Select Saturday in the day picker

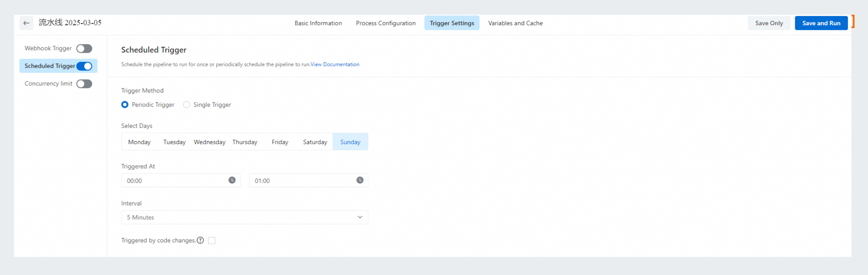(x=315, y=142)
